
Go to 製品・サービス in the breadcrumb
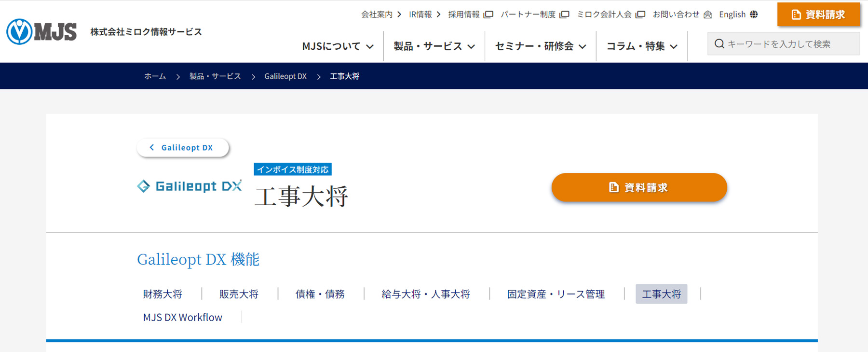[x=215, y=76]
